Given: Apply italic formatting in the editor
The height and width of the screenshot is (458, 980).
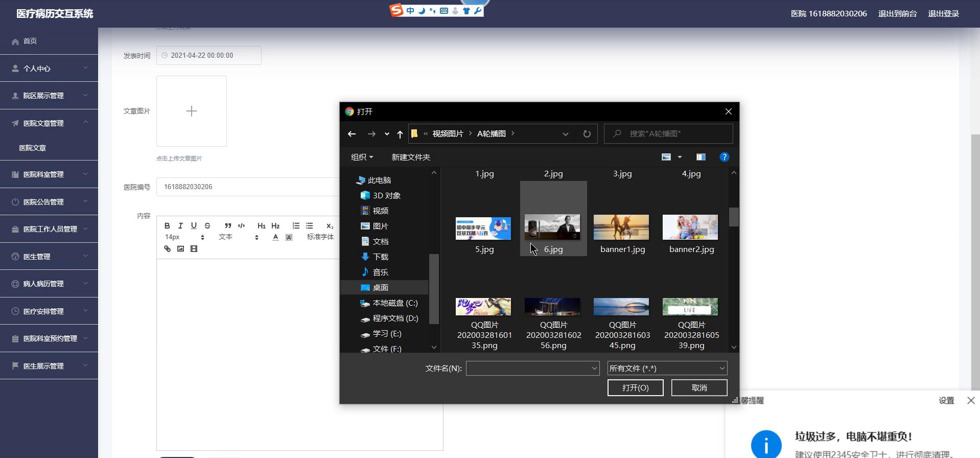Looking at the screenshot, I should pyautogui.click(x=180, y=225).
